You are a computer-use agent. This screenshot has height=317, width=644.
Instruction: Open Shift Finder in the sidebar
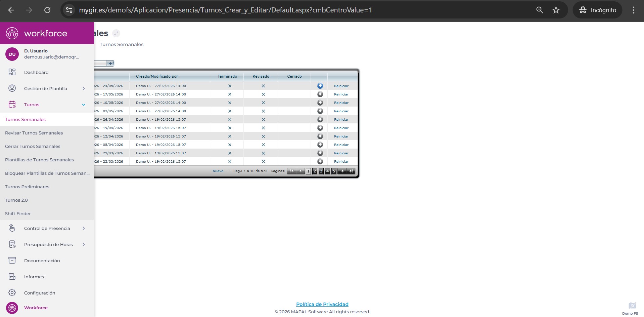click(x=18, y=213)
